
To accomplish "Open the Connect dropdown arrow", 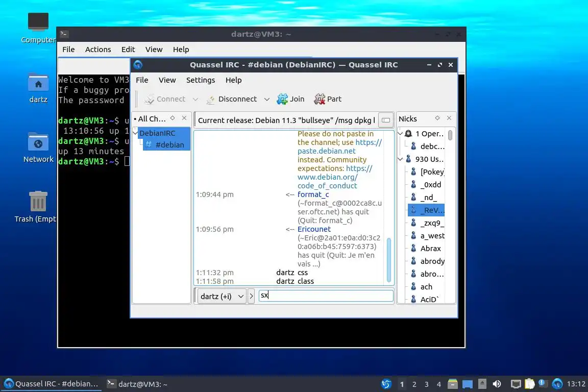I will (x=195, y=100).
